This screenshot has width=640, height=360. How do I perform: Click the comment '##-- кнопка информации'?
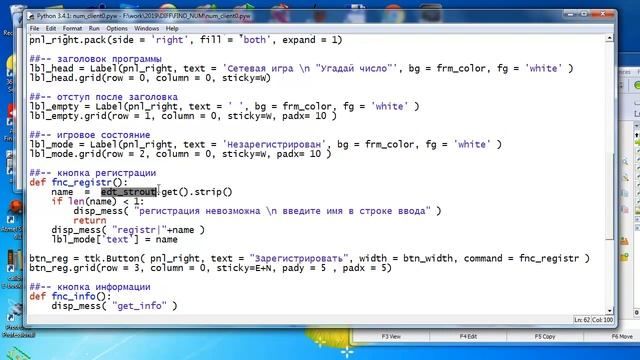click(x=90, y=287)
